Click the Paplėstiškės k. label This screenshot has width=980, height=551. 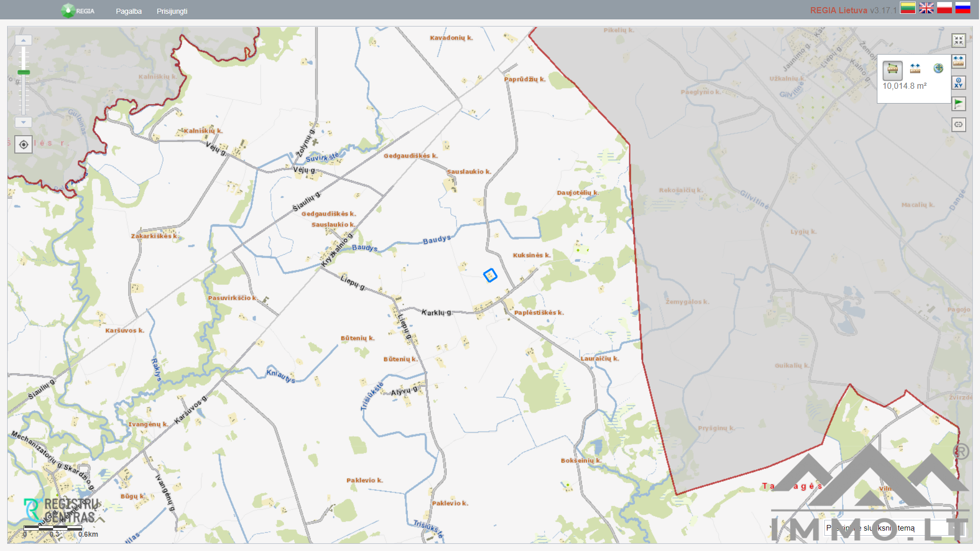point(539,313)
